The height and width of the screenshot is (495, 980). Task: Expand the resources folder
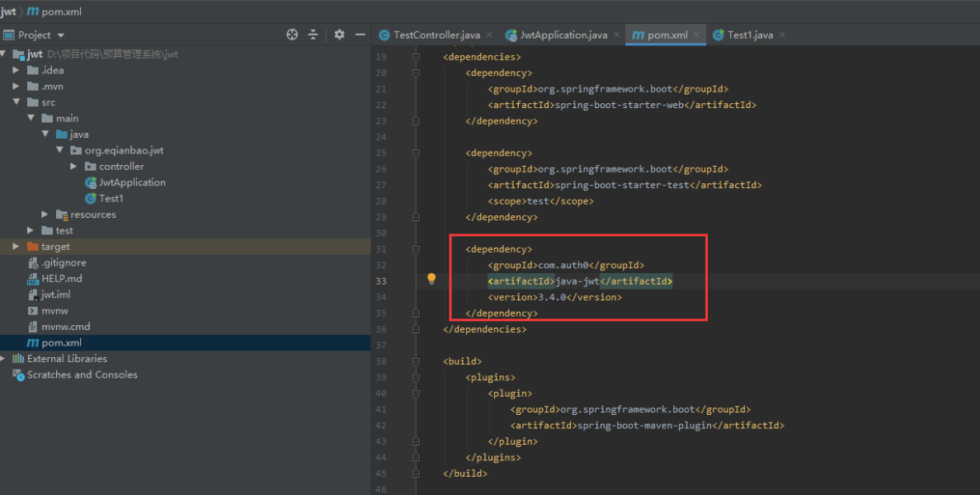45,214
